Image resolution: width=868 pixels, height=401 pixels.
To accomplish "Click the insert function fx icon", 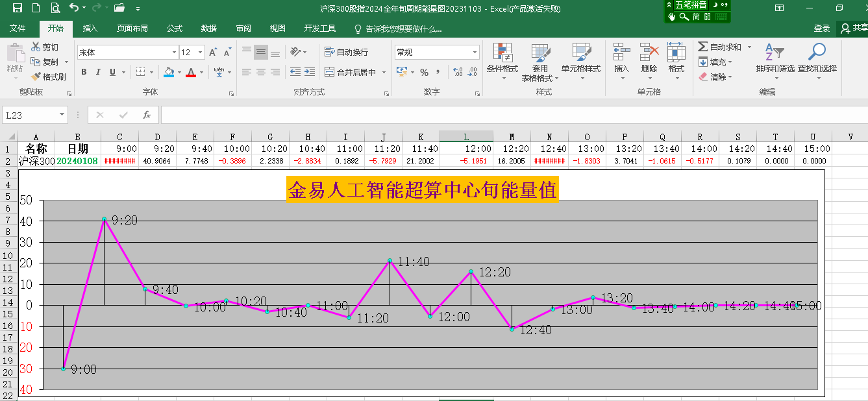I will pyautogui.click(x=147, y=115).
